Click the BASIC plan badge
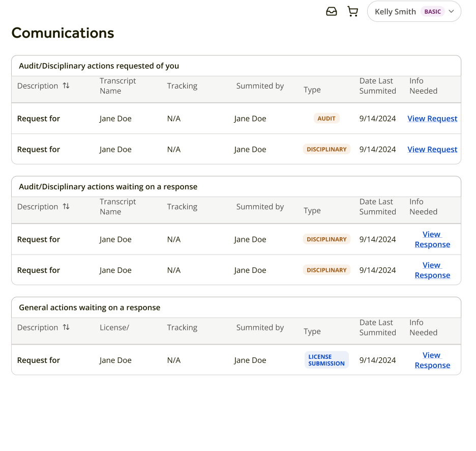Screen dimensions: 476x451 432,12
